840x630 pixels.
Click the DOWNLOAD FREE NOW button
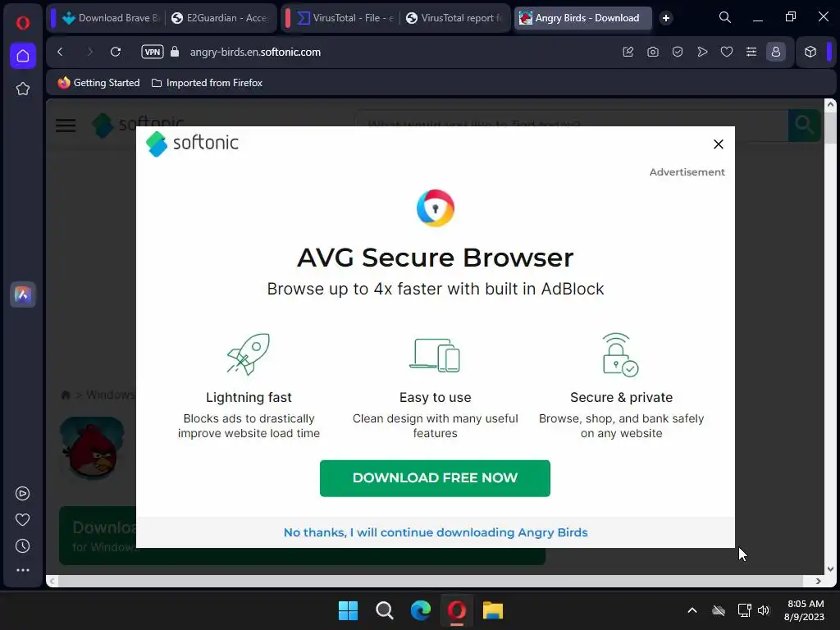435,478
